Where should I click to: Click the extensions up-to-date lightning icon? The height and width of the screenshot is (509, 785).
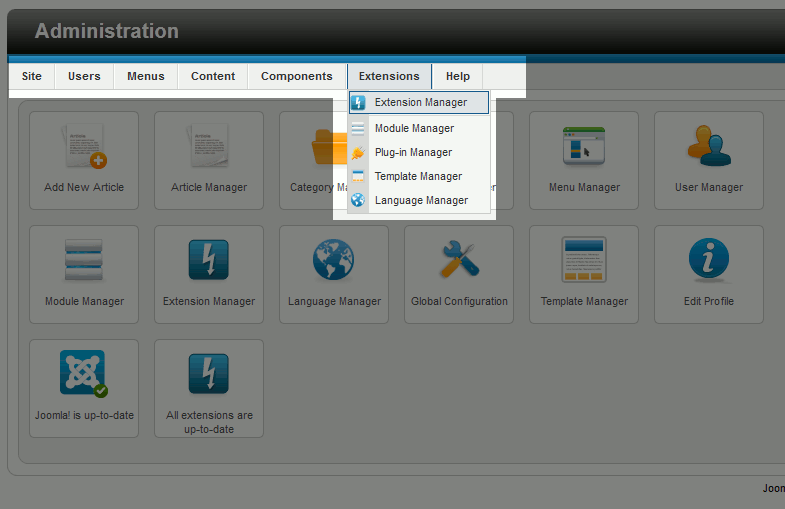(x=209, y=374)
